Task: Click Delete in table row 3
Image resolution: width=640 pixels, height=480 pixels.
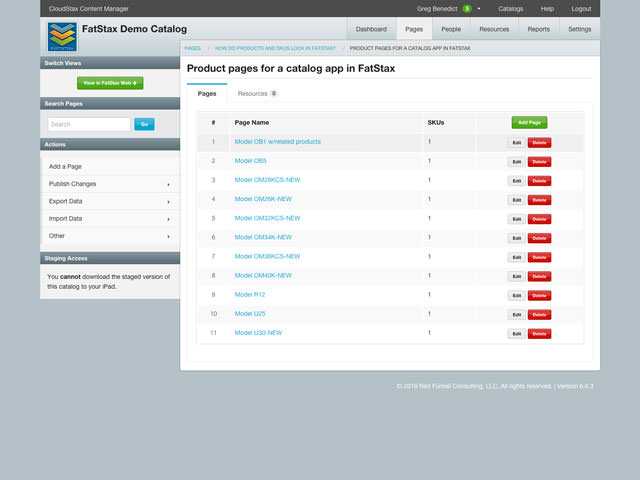Action: click(x=539, y=181)
